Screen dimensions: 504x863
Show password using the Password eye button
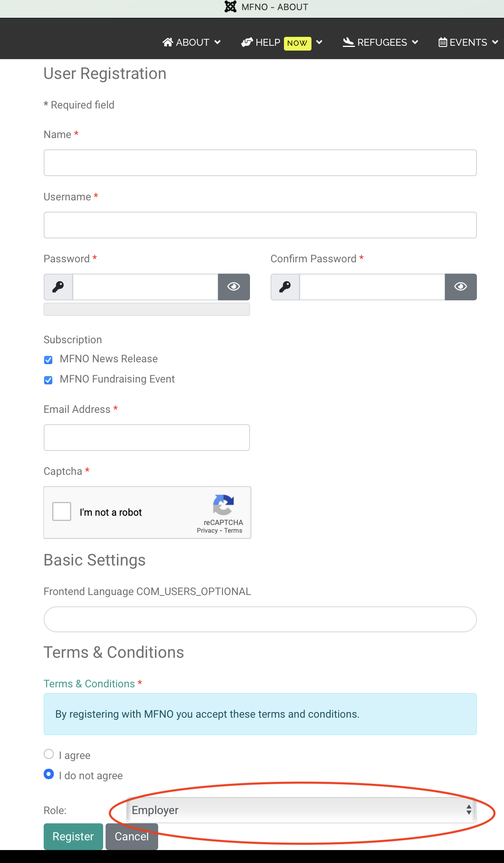point(234,287)
